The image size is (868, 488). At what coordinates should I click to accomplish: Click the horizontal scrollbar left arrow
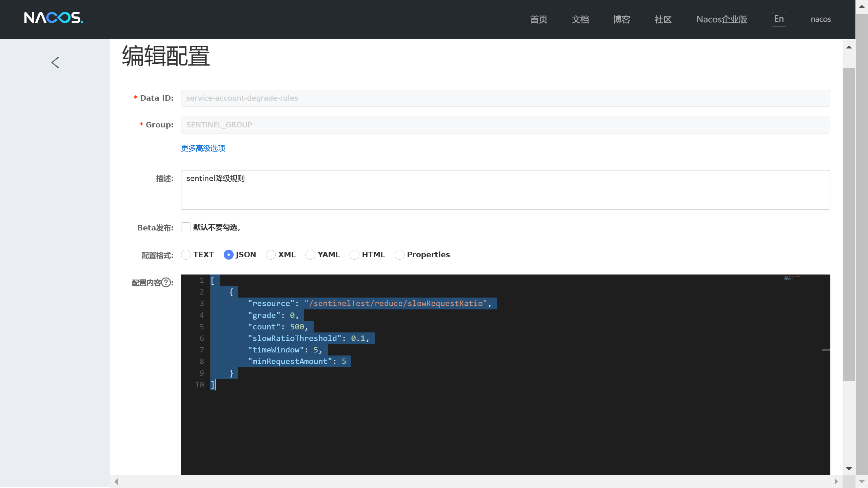[x=116, y=482]
